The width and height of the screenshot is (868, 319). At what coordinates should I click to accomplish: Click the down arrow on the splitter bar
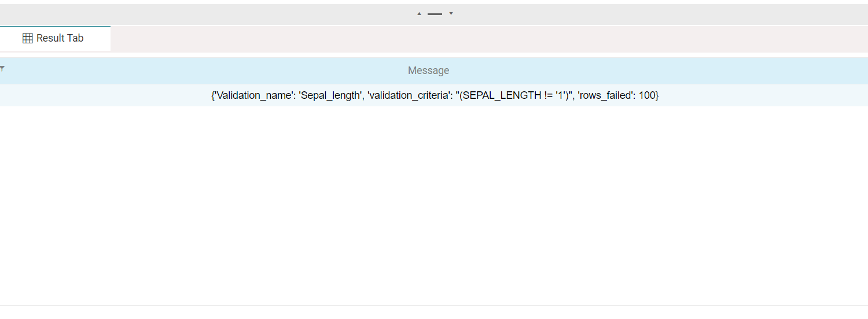[x=451, y=13]
